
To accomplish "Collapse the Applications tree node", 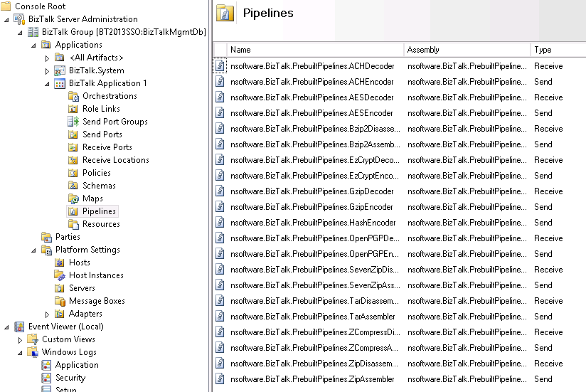I will (x=33, y=46).
